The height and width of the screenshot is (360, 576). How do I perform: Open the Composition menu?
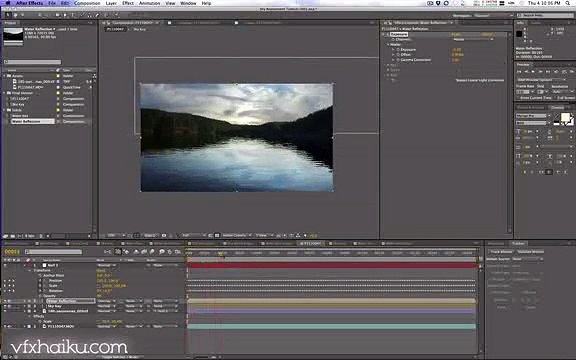tap(87, 3)
